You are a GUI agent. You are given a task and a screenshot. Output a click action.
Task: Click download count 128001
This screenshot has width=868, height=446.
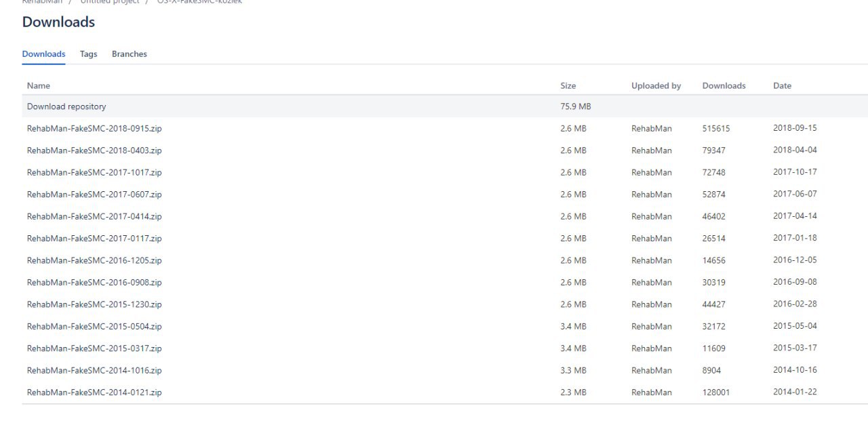(716, 392)
